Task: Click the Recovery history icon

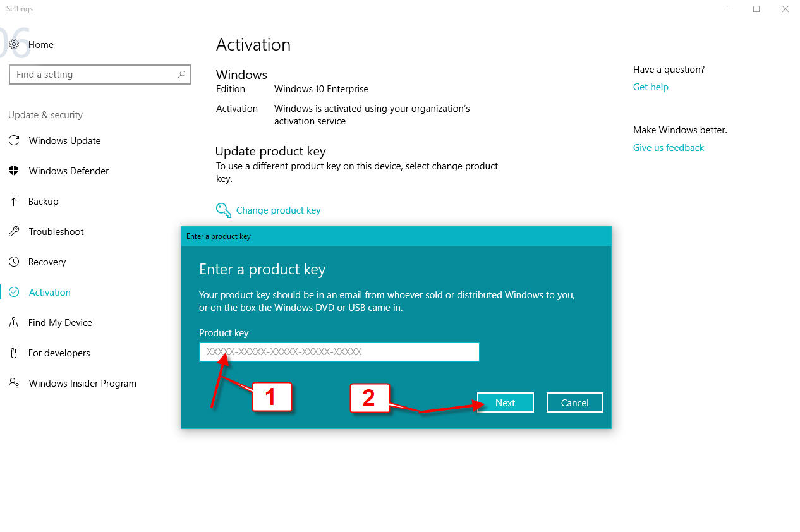Action: click(14, 262)
